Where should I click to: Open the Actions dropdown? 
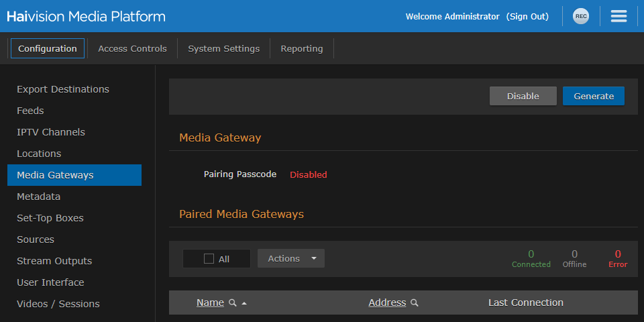tap(291, 258)
